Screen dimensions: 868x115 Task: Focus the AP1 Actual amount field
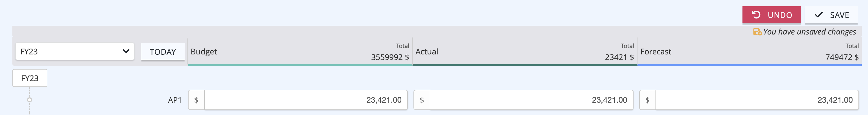[x=531, y=100]
